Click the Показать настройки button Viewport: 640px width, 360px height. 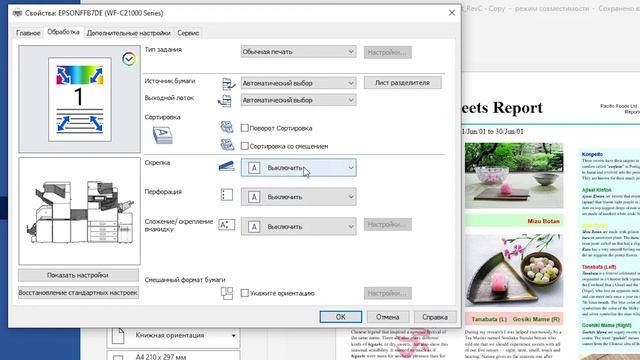(78, 275)
